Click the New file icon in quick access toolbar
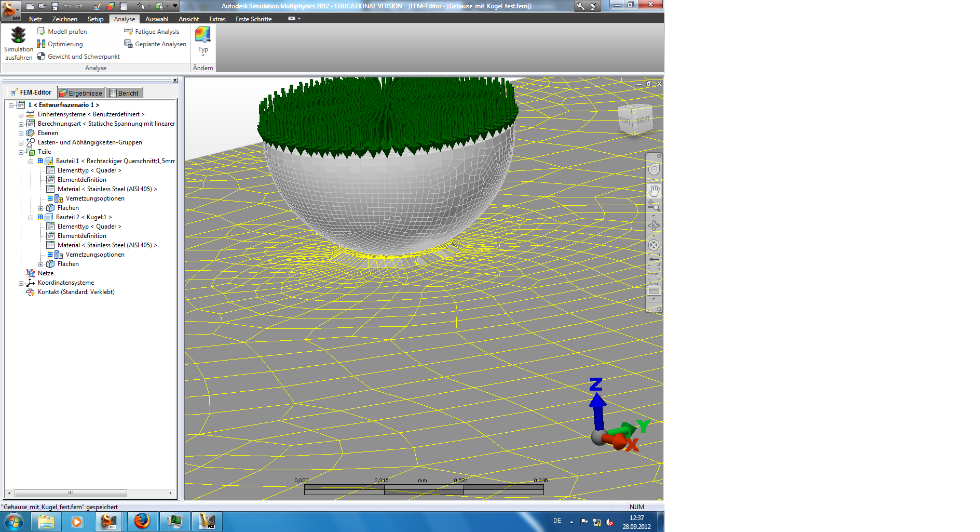The height and width of the screenshot is (532, 980). pos(30,6)
